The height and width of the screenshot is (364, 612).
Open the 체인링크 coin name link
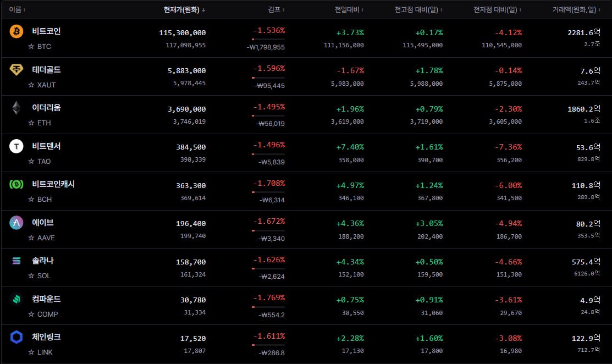pos(46,337)
